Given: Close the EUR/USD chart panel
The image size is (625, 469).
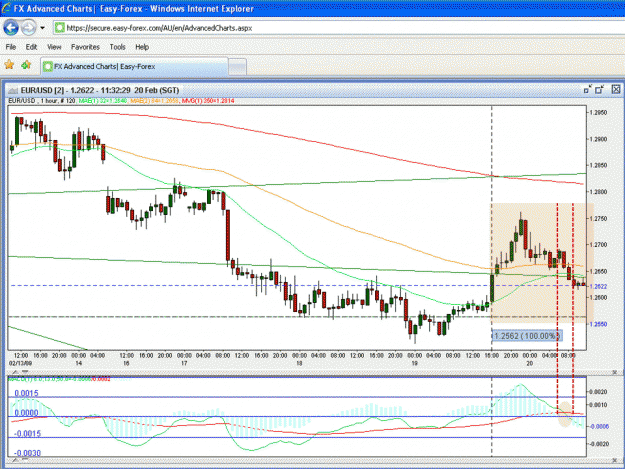Looking at the screenshot, I should pos(616,90).
